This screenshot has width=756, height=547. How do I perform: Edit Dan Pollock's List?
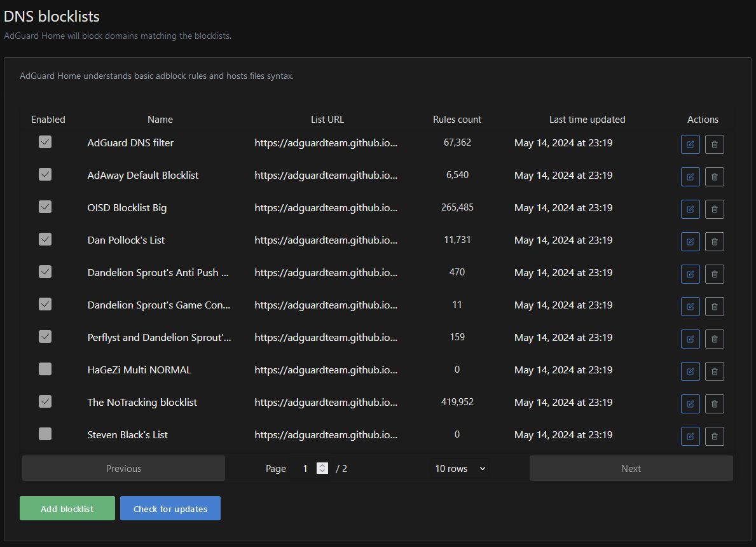coord(690,242)
